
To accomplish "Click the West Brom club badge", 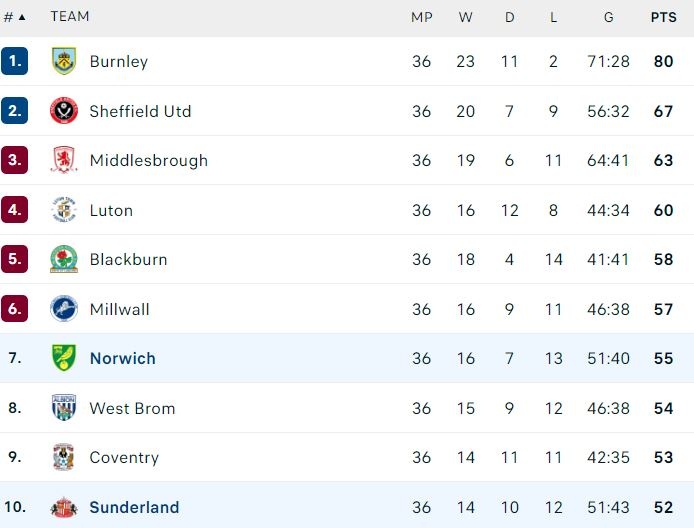I will pyautogui.click(x=64, y=408).
